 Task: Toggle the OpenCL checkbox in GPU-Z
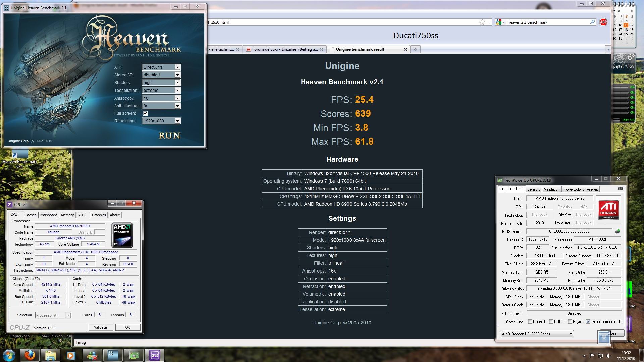[x=530, y=322]
